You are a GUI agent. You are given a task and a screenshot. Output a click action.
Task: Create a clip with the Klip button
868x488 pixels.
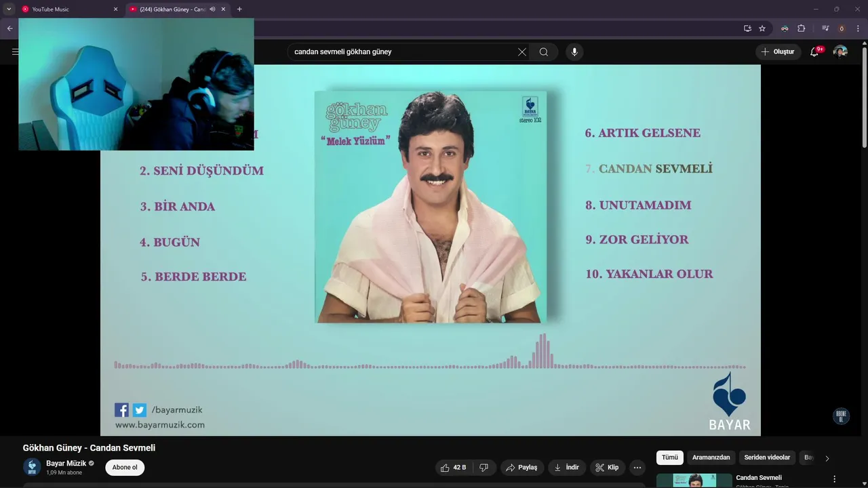coord(607,467)
